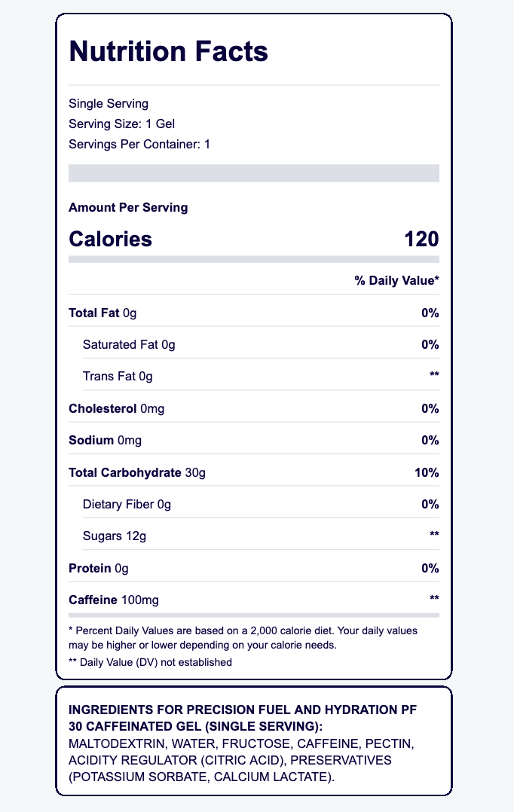Select the Servings Per Container text
The width and height of the screenshot is (514, 812).
point(139,144)
